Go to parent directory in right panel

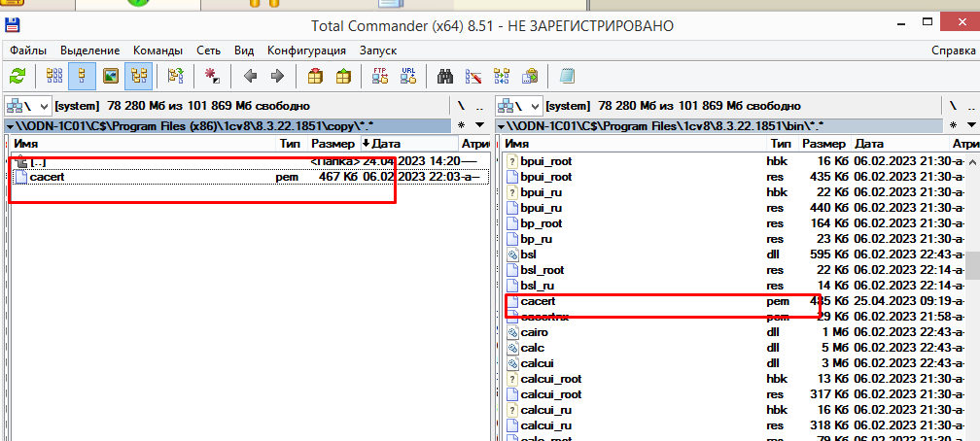tap(970, 106)
